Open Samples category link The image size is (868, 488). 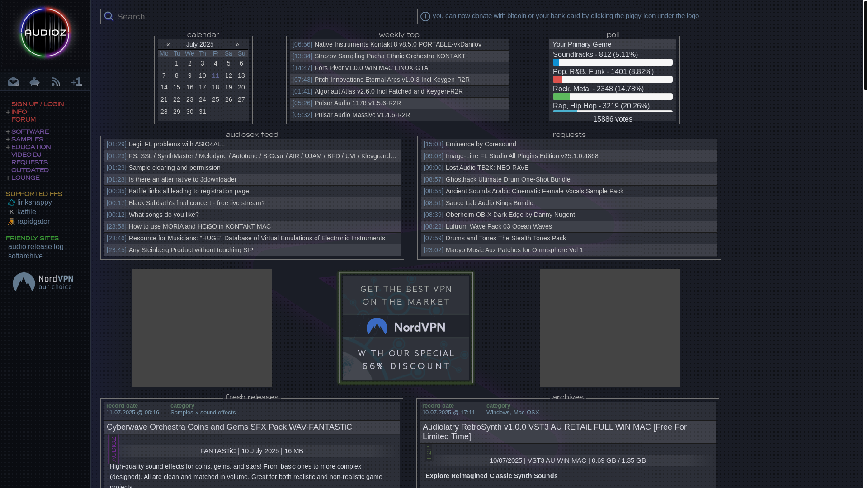pyautogui.click(x=182, y=413)
